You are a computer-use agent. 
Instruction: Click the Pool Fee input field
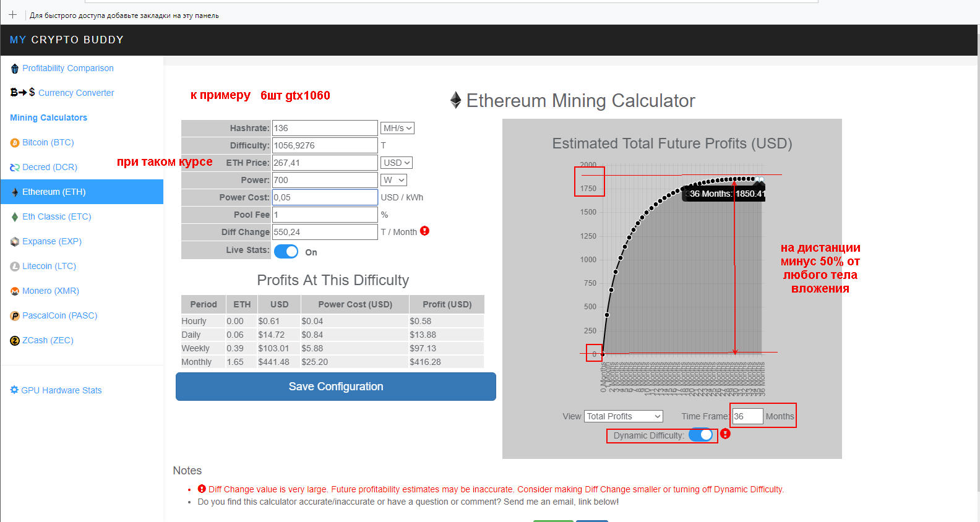(x=325, y=215)
